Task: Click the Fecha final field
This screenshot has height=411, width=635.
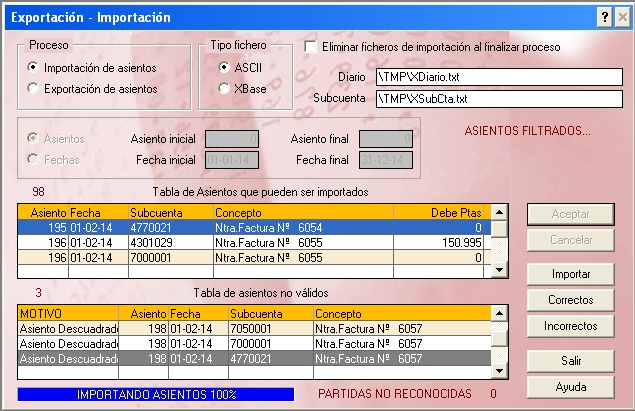Action: tap(386, 160)
